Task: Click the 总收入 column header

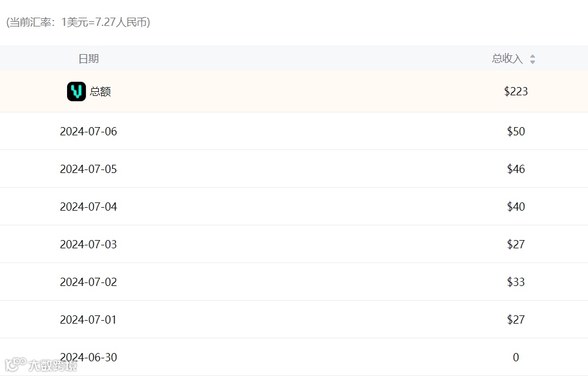Action: 507,59
